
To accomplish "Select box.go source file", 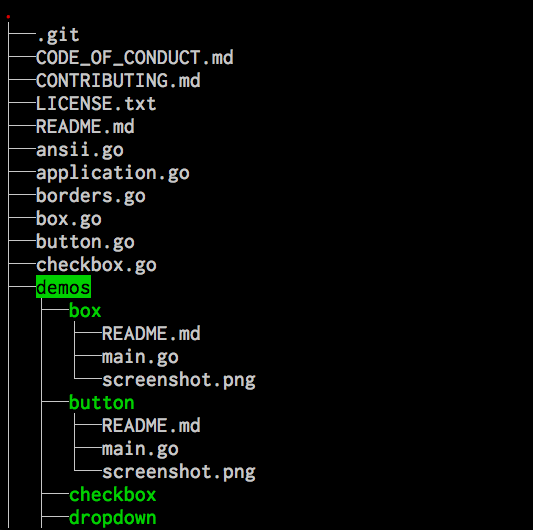I will (x=69, y=219).
